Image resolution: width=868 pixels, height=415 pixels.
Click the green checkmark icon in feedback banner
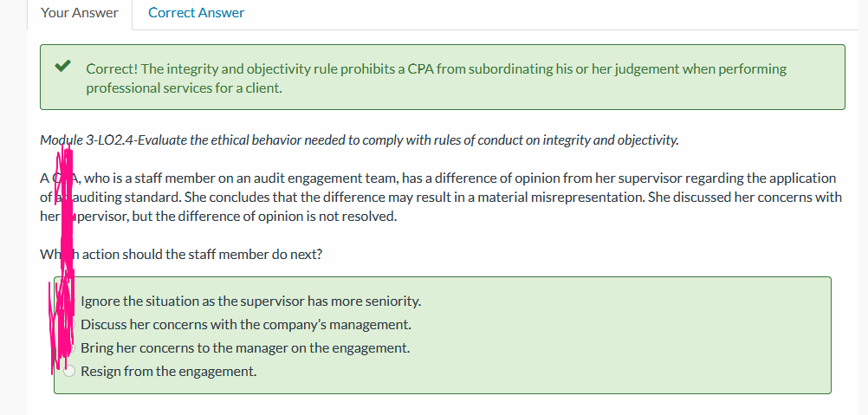coord(62,67)
